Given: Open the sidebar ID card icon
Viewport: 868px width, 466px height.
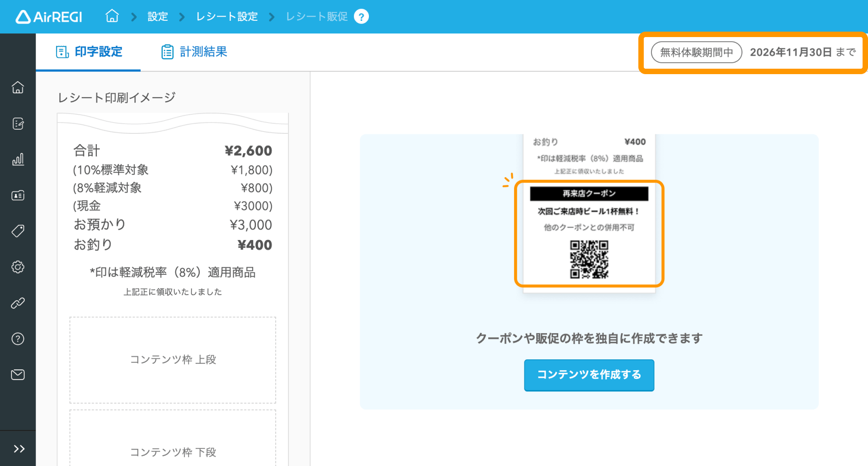Looking at the screenshot, I should (18, 195).
